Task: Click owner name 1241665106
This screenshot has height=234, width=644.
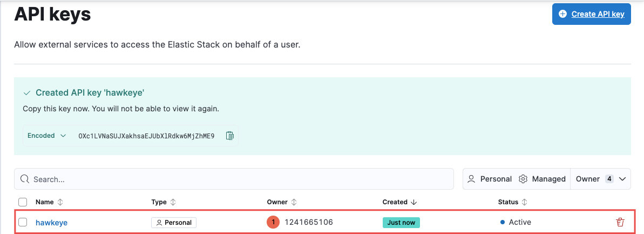Action: (x=309, y=223)
